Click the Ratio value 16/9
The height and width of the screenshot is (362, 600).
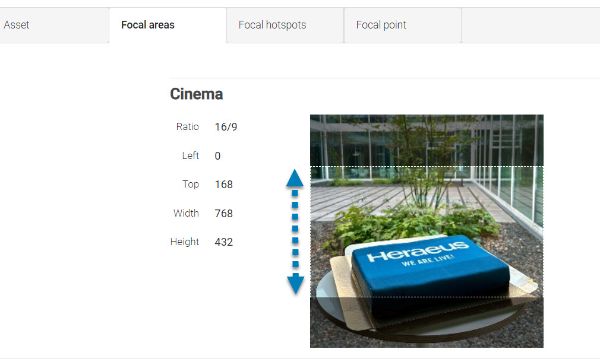click(226, 127)
